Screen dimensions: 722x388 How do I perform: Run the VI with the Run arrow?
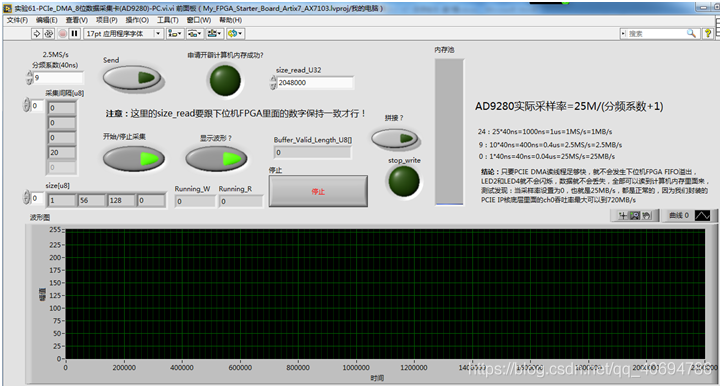36,34
